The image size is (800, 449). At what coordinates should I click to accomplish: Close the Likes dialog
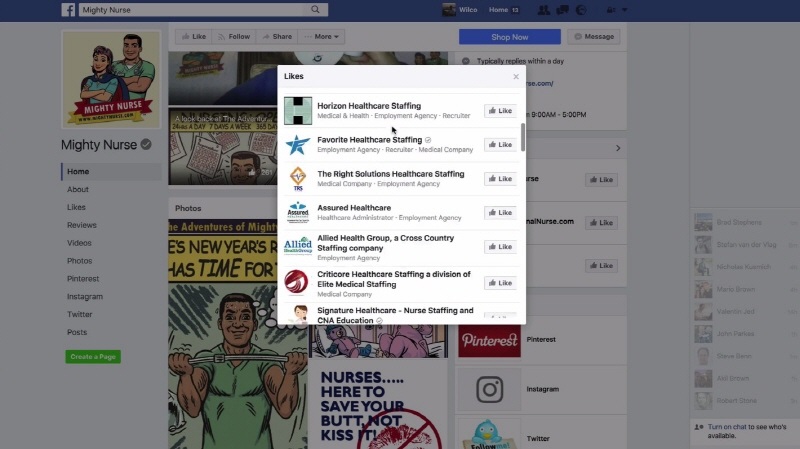(x=516, y=77)
